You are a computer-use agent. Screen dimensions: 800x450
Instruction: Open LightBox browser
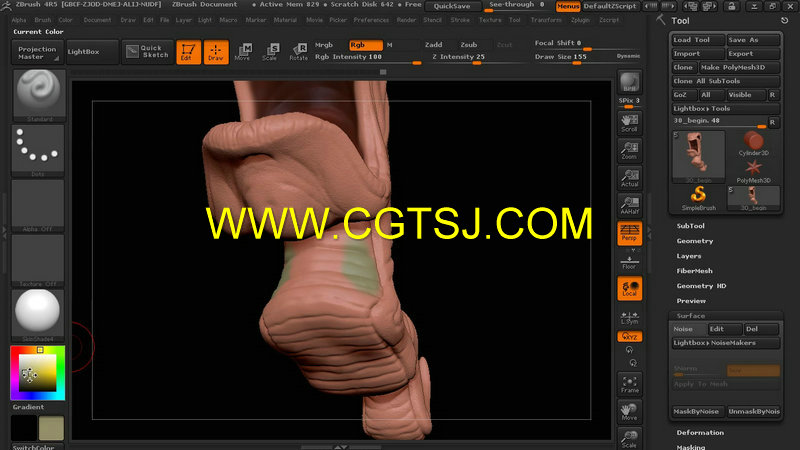[x=92, y=52]
